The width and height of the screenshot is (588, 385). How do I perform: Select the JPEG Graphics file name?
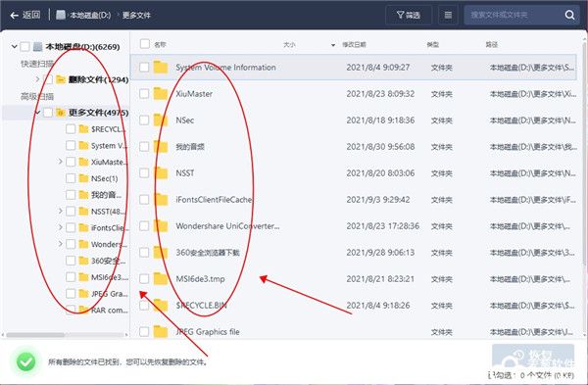(x=208, y=332)
